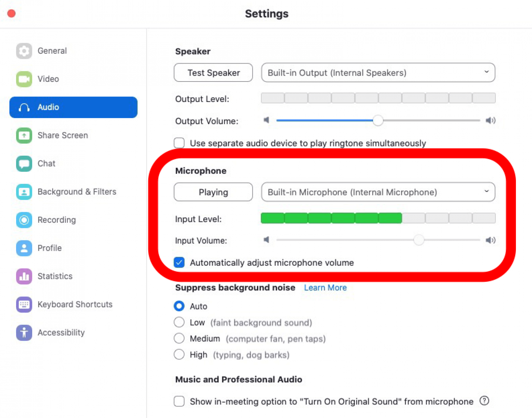Screen dimensions: 532x418
Task: Select High noise suppression option
Action: pos(179,354)
